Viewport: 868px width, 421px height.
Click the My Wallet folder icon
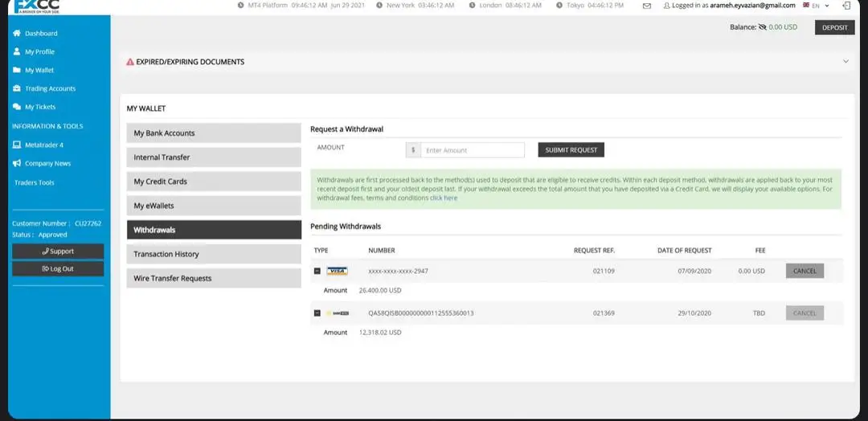(x=17, y=70)
